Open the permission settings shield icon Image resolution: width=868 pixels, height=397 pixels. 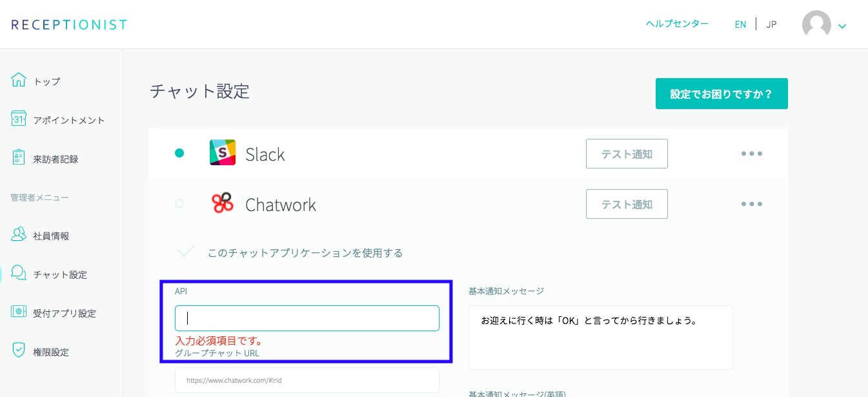19,351
